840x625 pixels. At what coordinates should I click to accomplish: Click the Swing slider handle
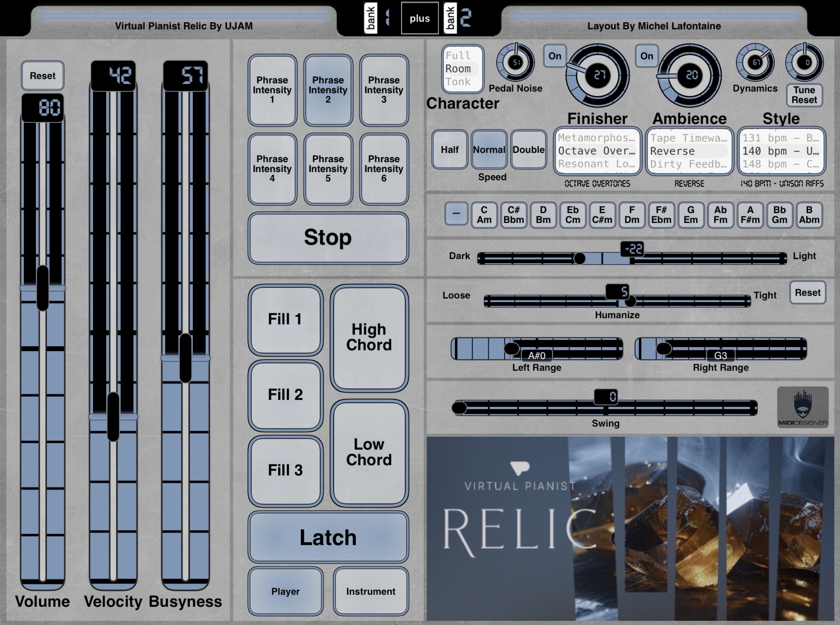(x=460, y=408)
